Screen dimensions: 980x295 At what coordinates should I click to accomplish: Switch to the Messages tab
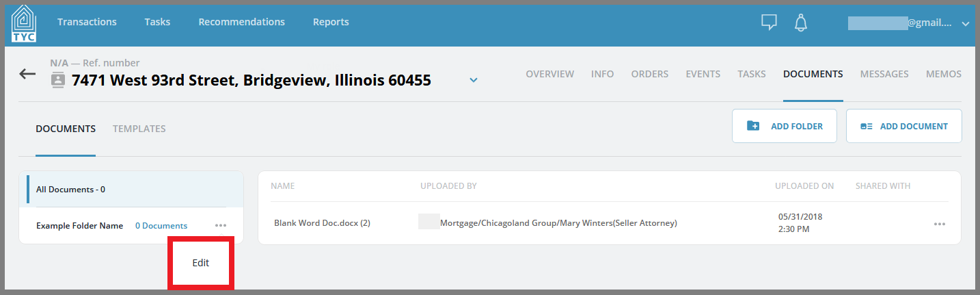point(884,74)
